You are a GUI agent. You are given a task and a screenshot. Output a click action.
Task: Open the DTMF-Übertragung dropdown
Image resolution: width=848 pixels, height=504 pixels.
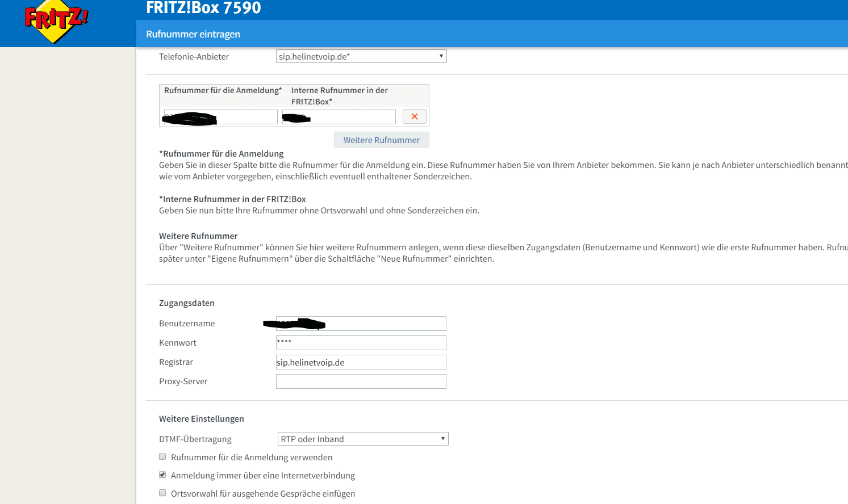coord(363,439)
